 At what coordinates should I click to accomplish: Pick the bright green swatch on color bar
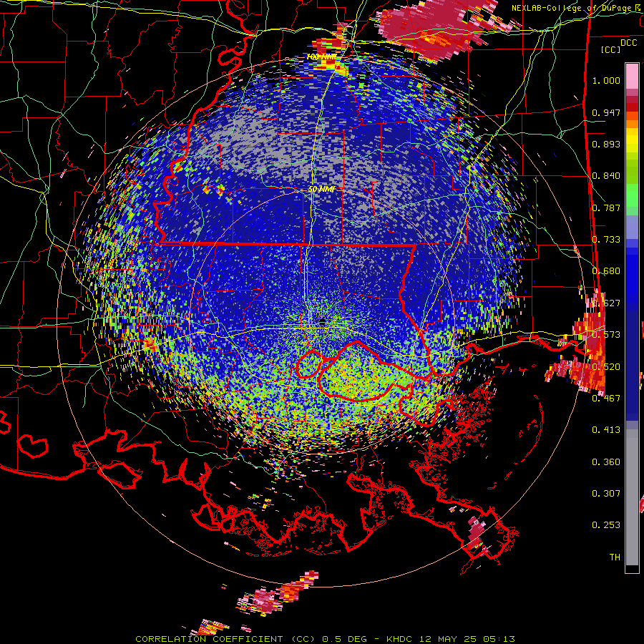[632, 195]
